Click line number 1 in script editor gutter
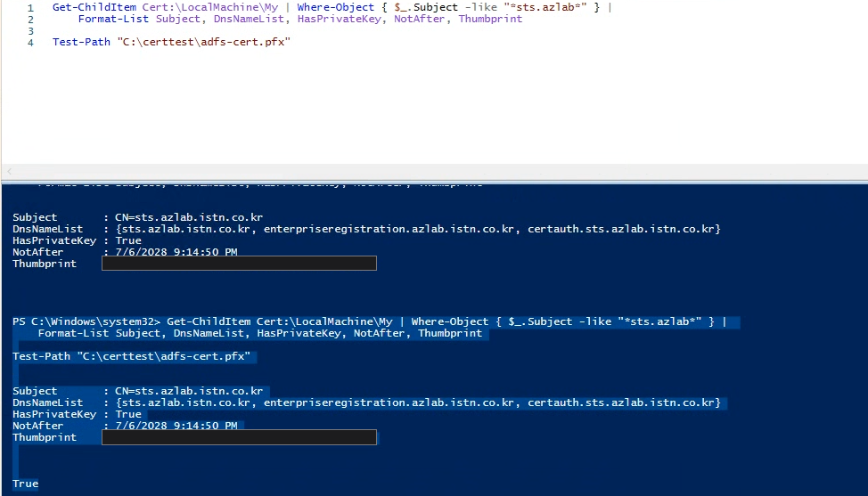 pos(30,8)
